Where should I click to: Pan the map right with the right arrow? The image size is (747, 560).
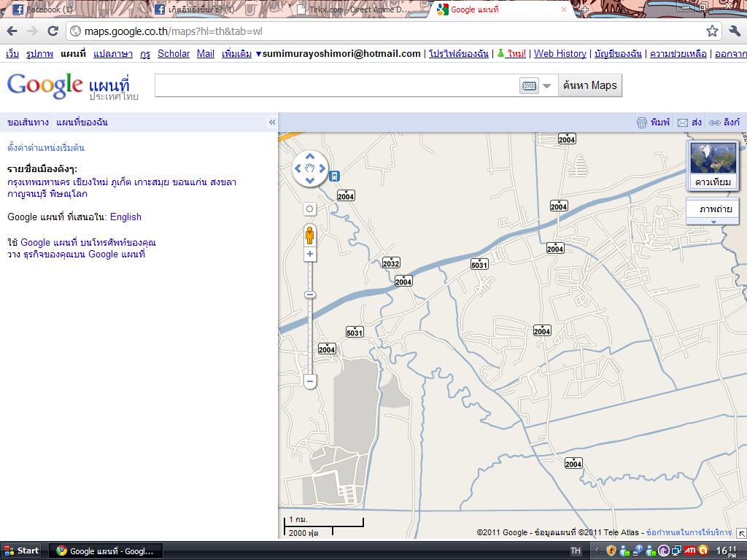[322, 168]
